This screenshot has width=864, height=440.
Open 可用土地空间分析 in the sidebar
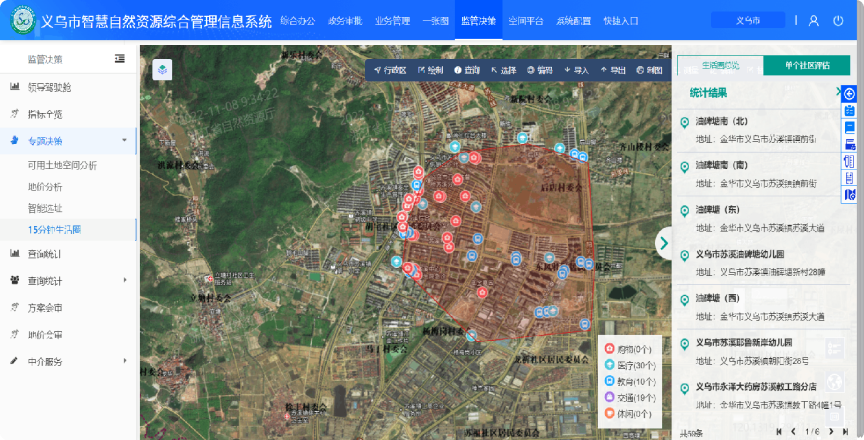(x=63, y=164)
